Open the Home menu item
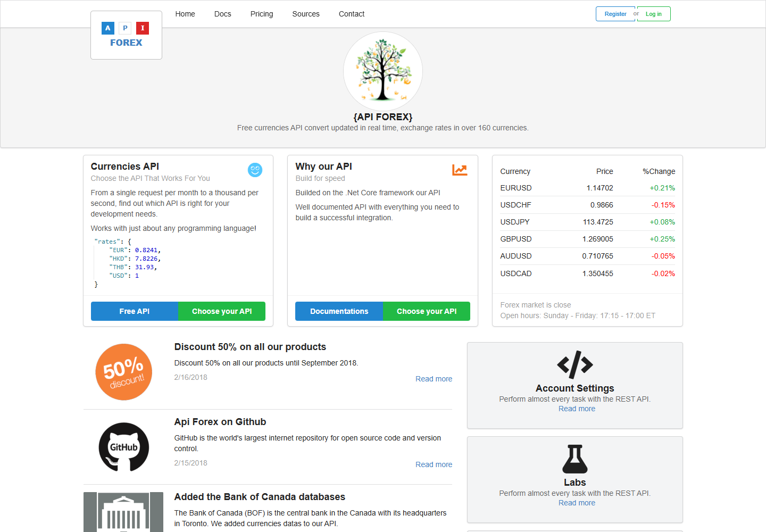This screenshot has height=532, width=766. tap(185, 14)
